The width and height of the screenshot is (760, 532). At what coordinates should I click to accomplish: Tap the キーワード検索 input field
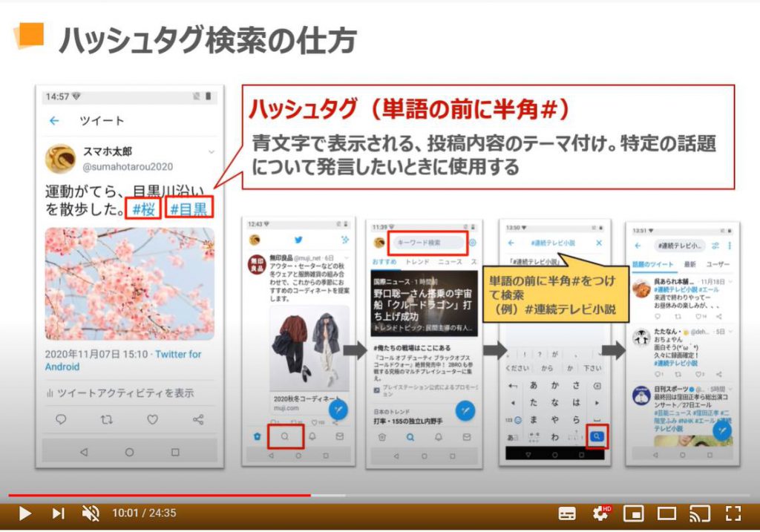[x=427, y=243]
